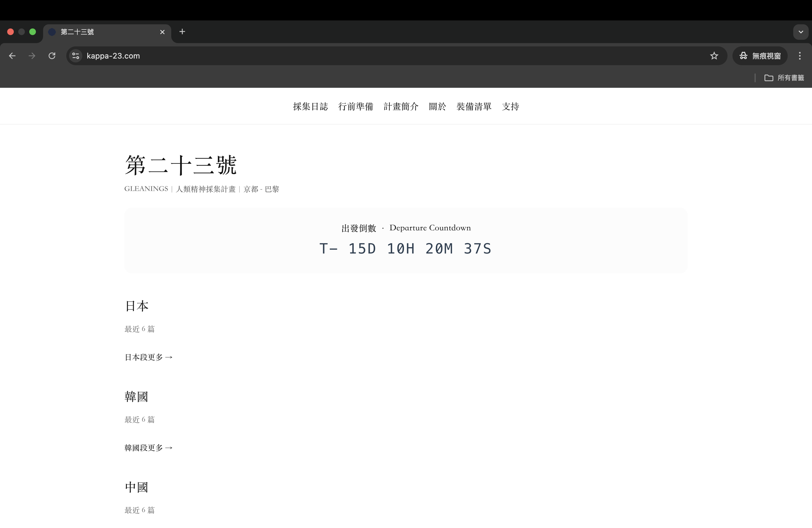Click the forward navigation arrow
Screen dimensions: 812x528
pos(32,56)
